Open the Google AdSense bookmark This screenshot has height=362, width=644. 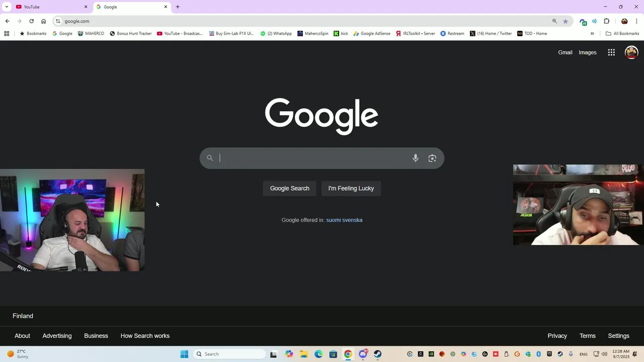click(372, 34)
